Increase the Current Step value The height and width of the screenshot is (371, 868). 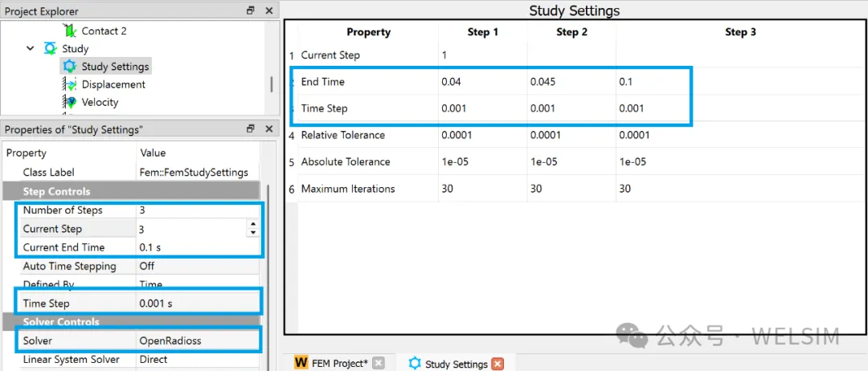(253, 225)
